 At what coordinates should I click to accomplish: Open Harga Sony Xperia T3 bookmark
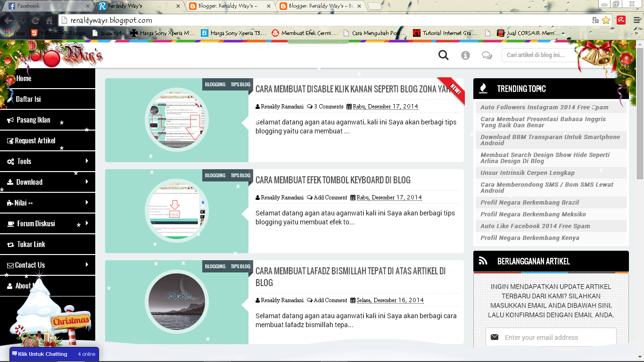point(233,33)
